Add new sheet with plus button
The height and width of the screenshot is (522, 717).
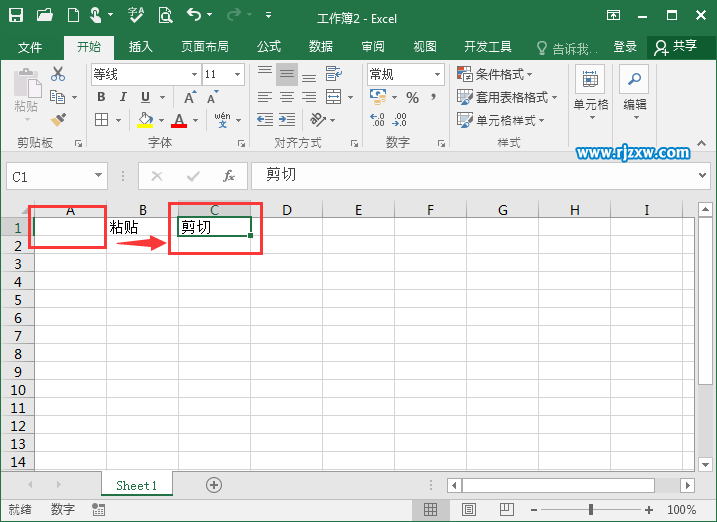(x=214, y=485)
